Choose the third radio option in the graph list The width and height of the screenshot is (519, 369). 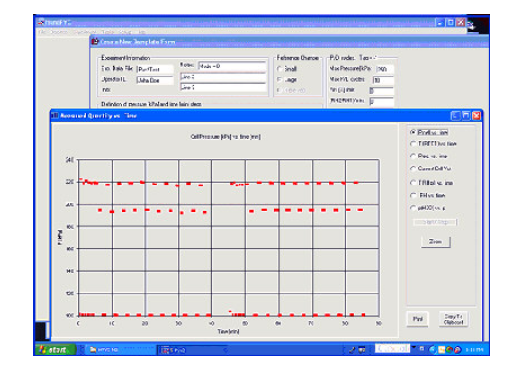(413, 156)
